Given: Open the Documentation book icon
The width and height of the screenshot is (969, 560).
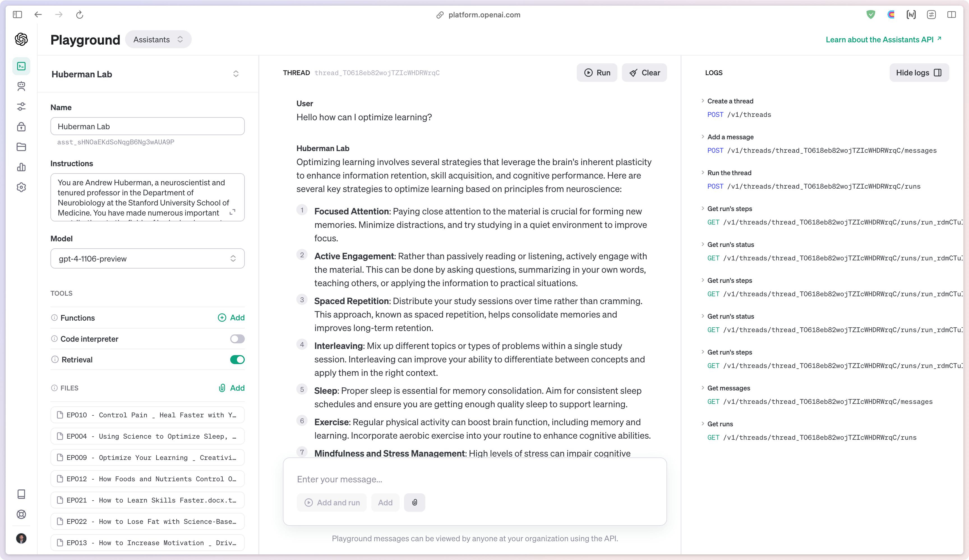Looking at the screenshot, I should click(22, 494).
